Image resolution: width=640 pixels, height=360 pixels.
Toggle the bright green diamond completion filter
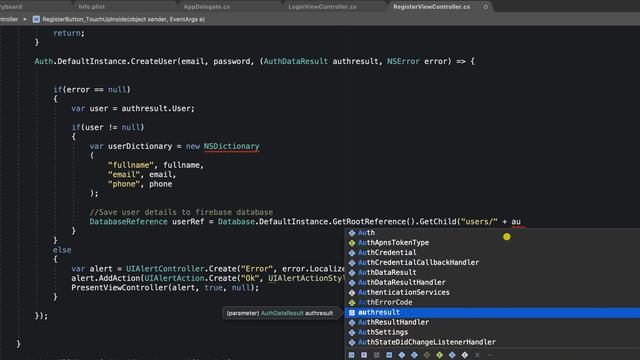click(440, 355)
